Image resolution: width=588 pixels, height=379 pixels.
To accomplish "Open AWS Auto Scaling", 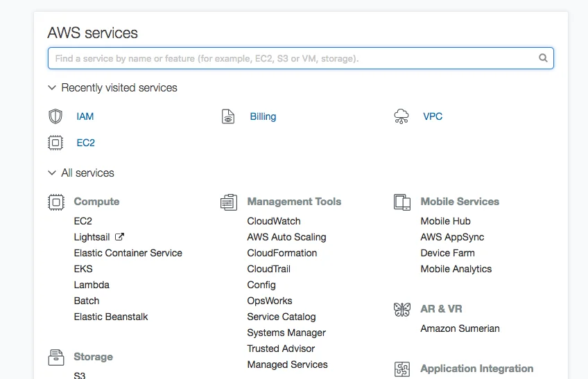I will tap(286, 237).
